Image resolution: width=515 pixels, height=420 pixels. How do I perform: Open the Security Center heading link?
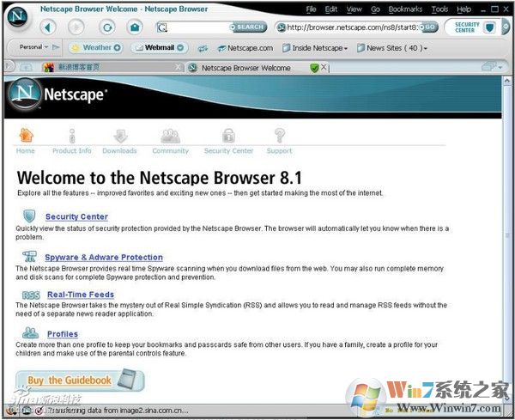point(76,217)
